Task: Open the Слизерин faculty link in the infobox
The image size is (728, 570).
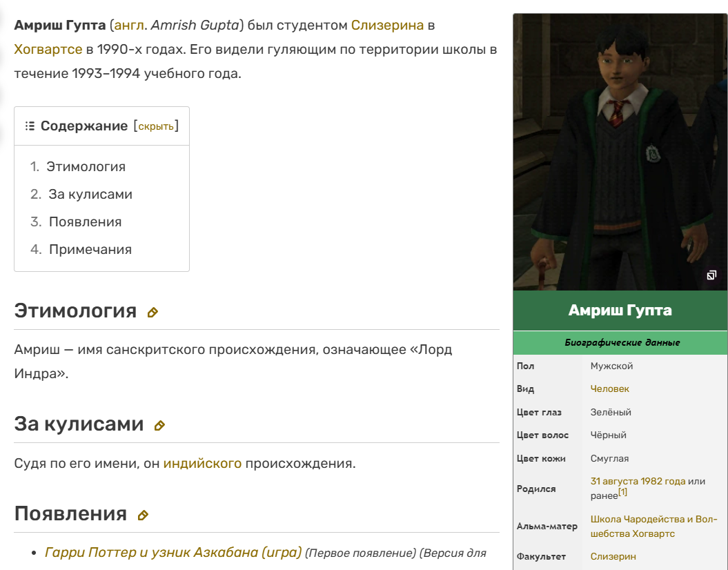Action: 613,556
